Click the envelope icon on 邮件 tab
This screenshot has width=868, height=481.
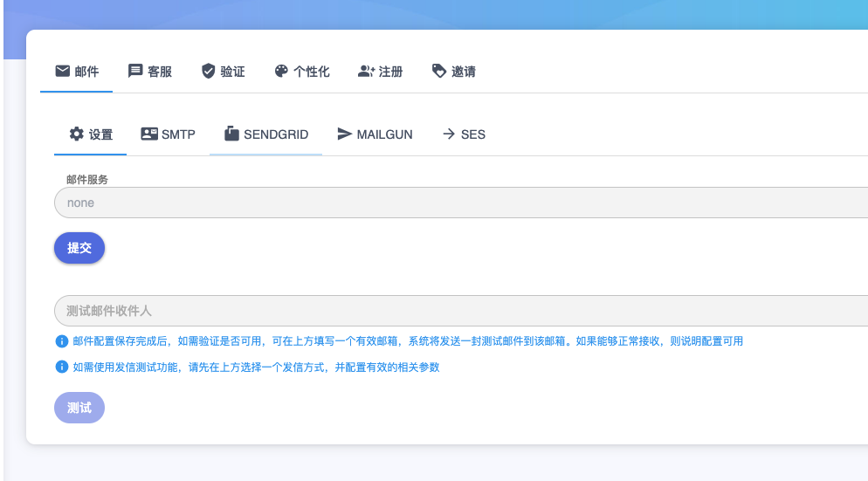pos(63,71)
